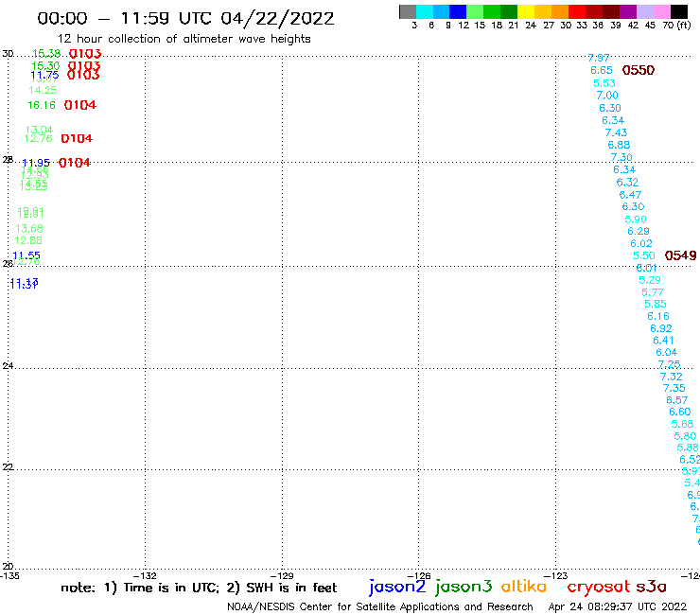Screen dimensions: 700x615
Task: Click the date range title '00:00 – 11:59 UTC 04/22/2022'
Action: tap(185, 18)
